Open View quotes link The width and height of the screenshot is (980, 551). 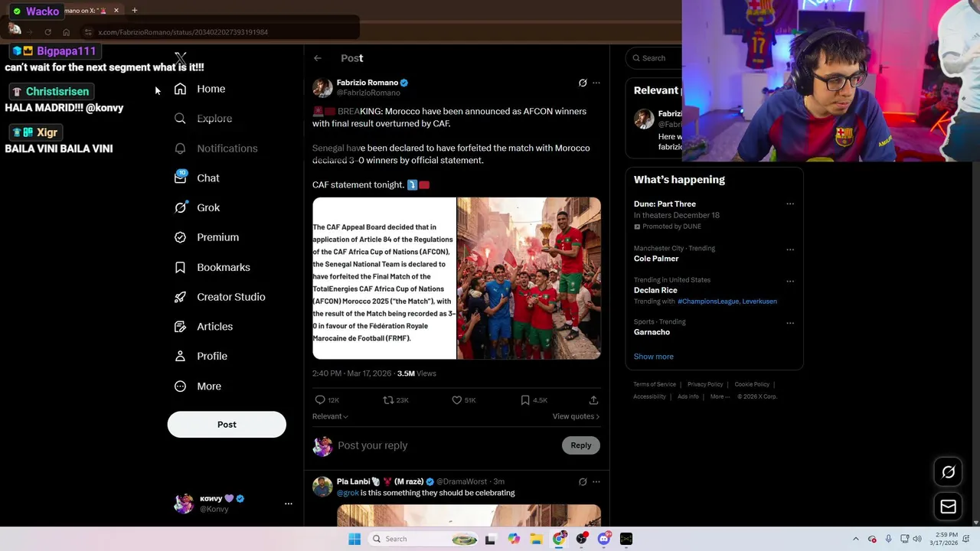(x=576, y=416)
